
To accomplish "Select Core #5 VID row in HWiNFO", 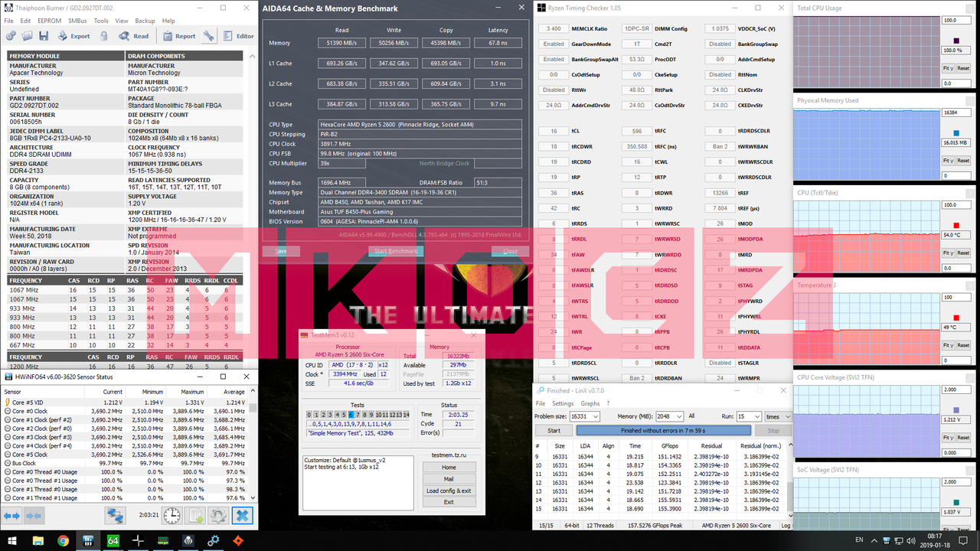I will coord(125,402).
